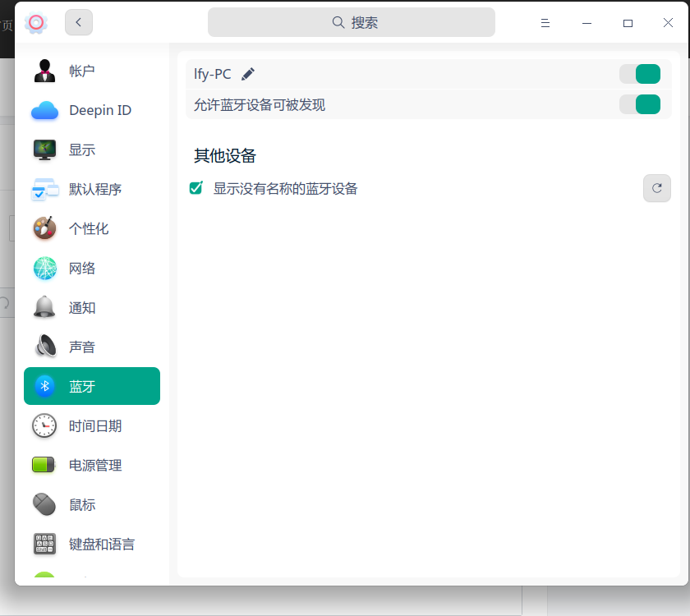Refresh the Bluetooth device scan

pos(656,188)
